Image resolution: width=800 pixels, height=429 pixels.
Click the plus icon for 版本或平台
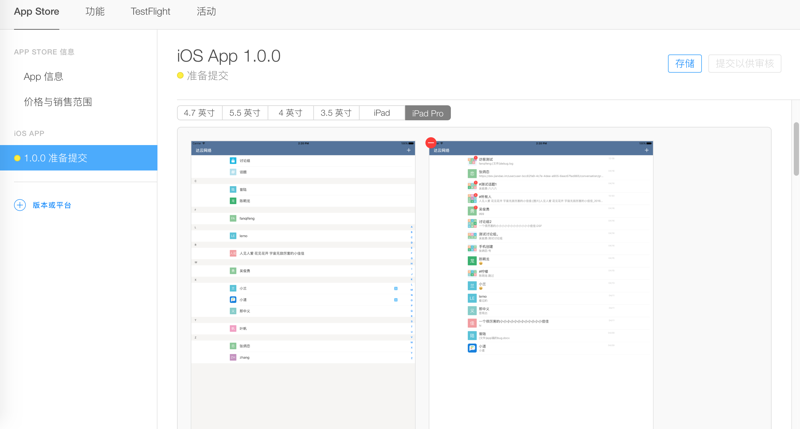(19, 205)
